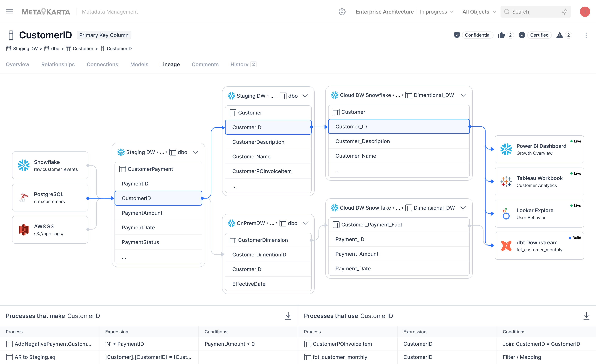Switch to the Relationships tab
596x364 pixels.
click(58, 64)
